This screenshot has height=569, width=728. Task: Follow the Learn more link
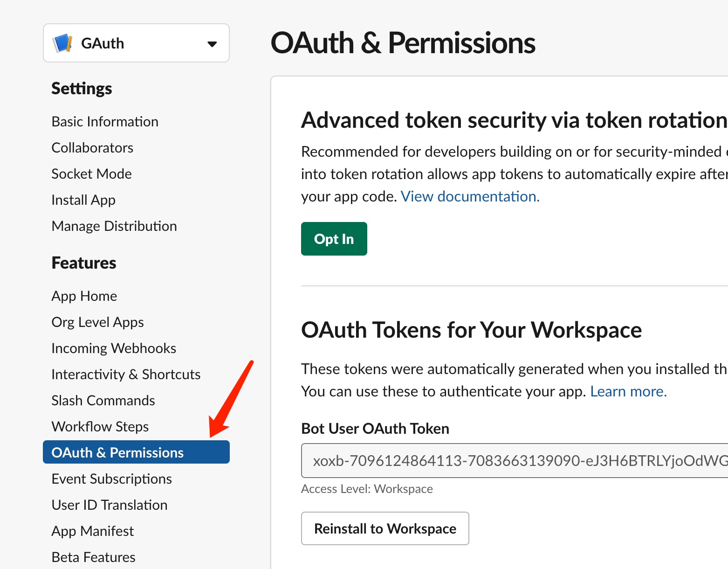point(628,391)
